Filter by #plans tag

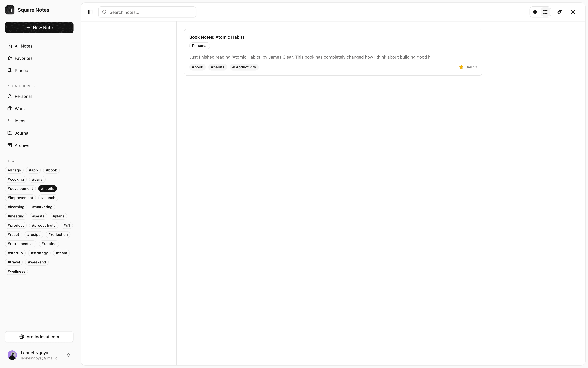[x=58, y=216]
